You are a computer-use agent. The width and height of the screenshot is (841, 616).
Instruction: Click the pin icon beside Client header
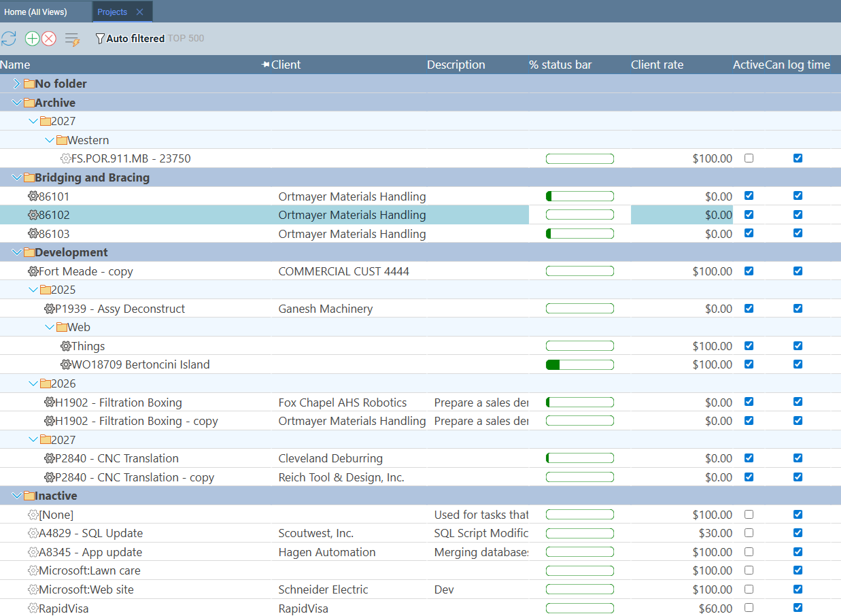click(x=266, y=65)
